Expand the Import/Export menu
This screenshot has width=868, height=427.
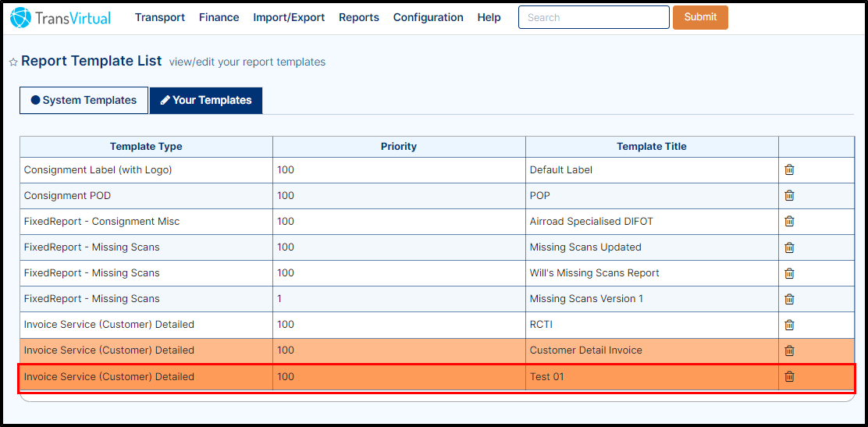click(289, 17)
